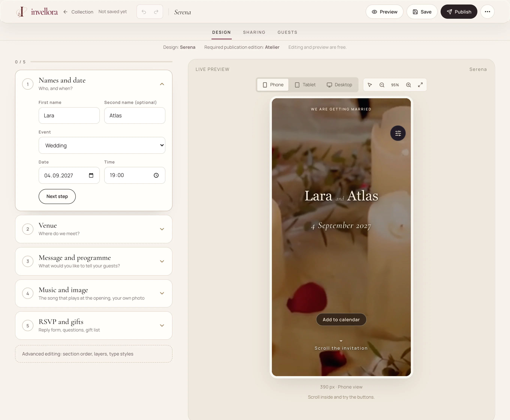Open the Event dropdown showing Wedding

(x=102, y=145)
